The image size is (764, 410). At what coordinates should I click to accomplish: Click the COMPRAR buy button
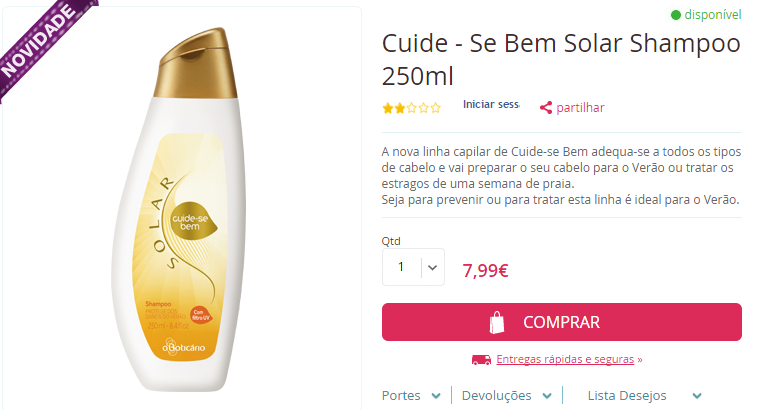562,322
